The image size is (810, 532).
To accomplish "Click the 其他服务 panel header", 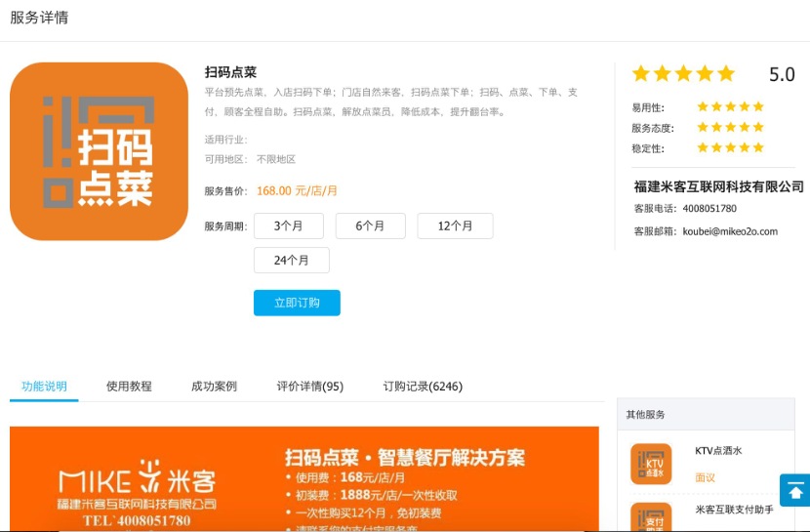I will click(x=706, y=414).
